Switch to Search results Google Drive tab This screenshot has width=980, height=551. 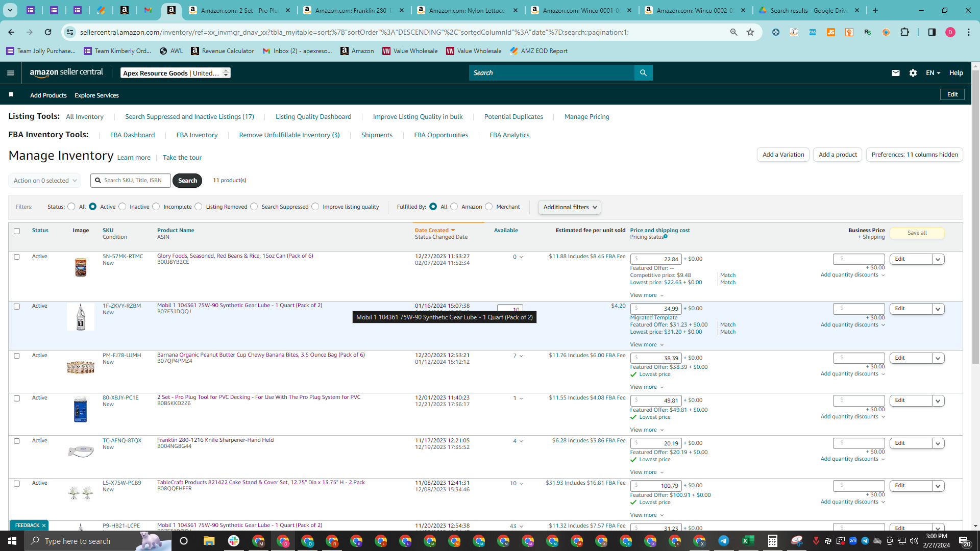(x=809, y=10)
